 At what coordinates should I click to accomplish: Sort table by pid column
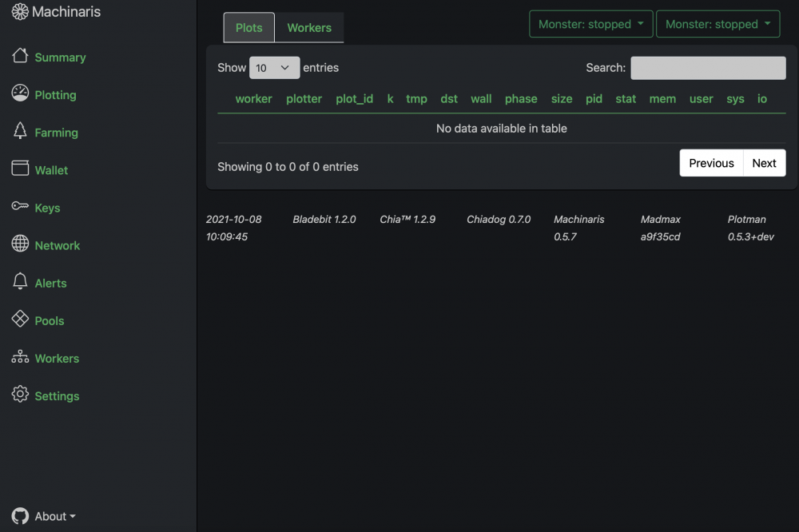click(594, 99)
